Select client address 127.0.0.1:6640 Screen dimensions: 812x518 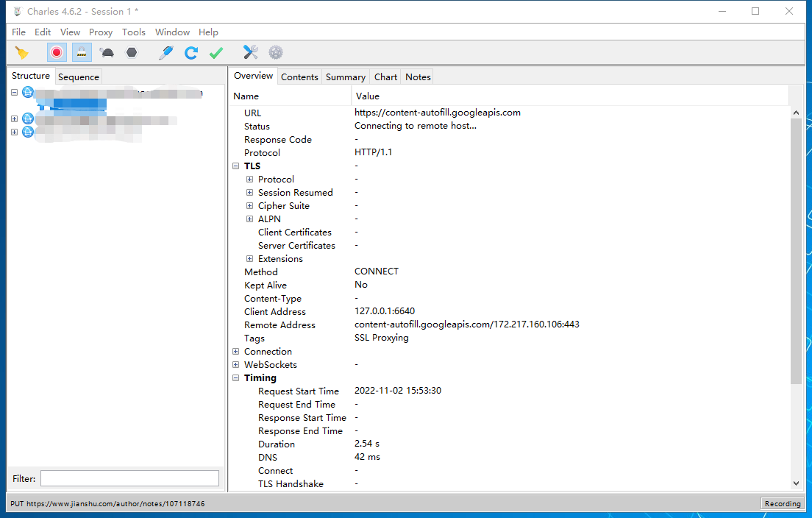[385, 311]
